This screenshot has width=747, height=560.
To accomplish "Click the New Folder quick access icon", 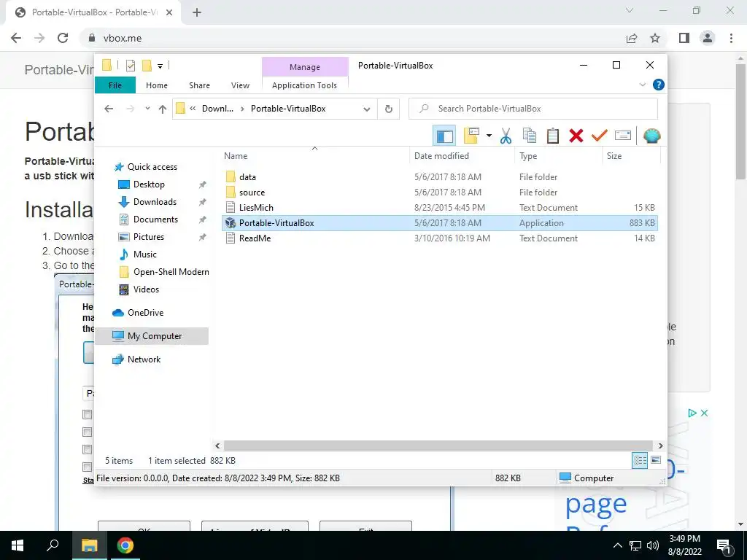I will pyautogui.click(x=147, y=66).
